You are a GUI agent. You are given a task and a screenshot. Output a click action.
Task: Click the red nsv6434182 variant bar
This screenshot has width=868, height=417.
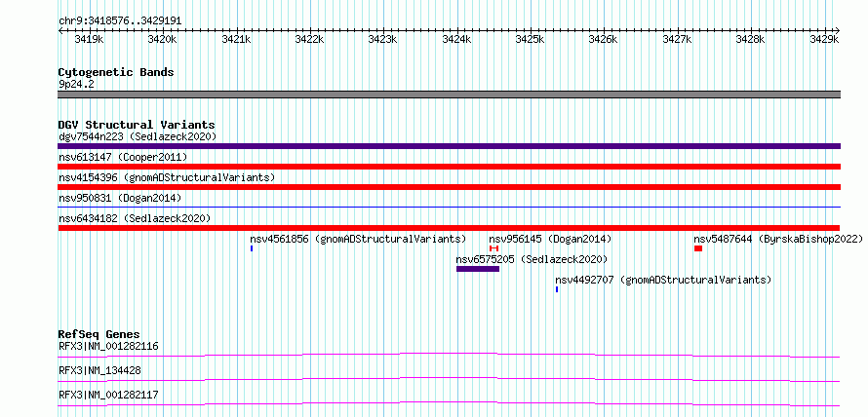point(449,228)
